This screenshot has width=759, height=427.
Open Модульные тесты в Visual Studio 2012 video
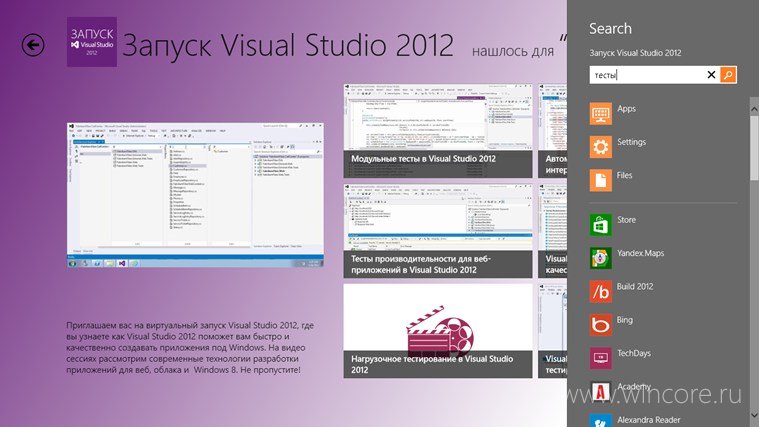pos(438,131)
